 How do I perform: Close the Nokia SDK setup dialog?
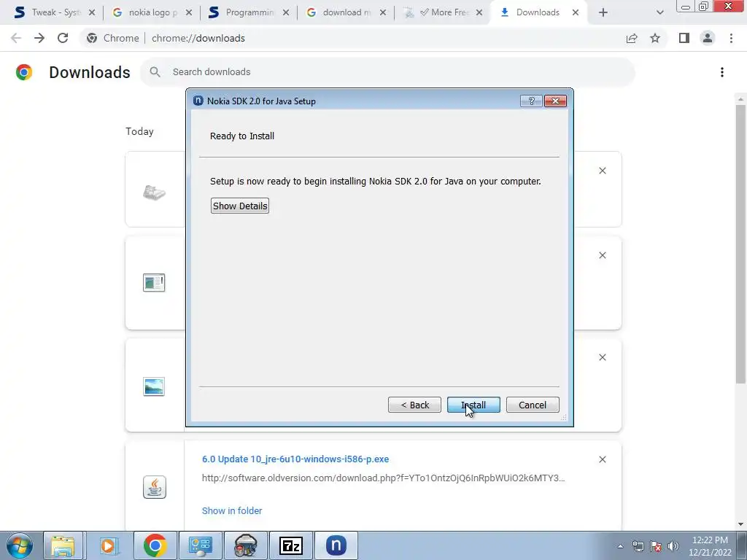pyautogui.click(x=555, y=101)
